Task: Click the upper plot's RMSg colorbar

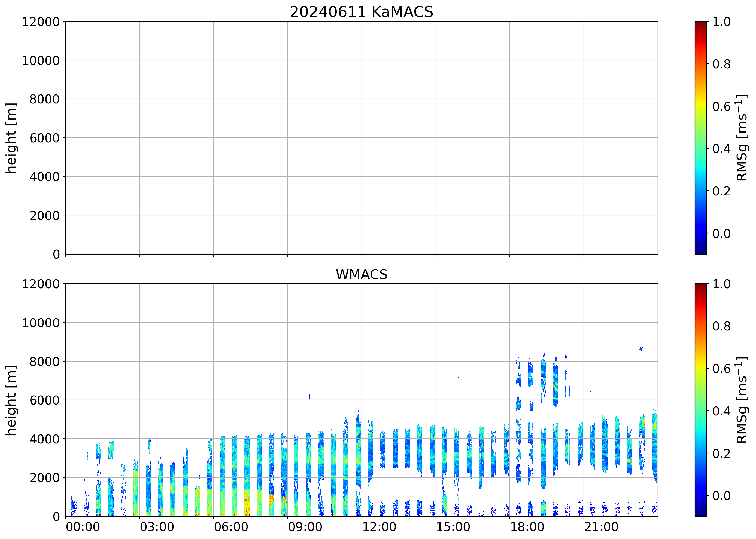Action: [x=700, y=138]
